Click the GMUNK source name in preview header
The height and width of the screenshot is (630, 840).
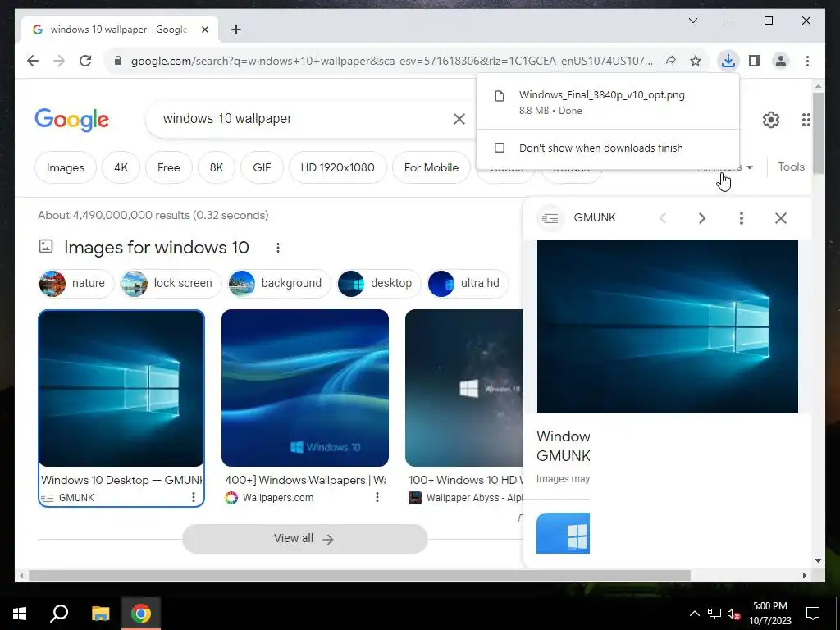pos(595,218)
